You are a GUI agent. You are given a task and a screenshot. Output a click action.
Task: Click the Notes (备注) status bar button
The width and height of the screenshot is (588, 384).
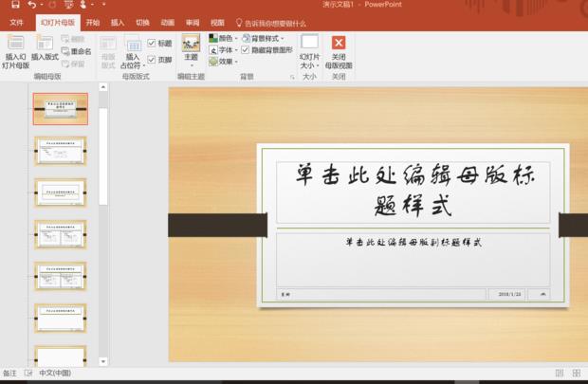click(x=9, y=374)
